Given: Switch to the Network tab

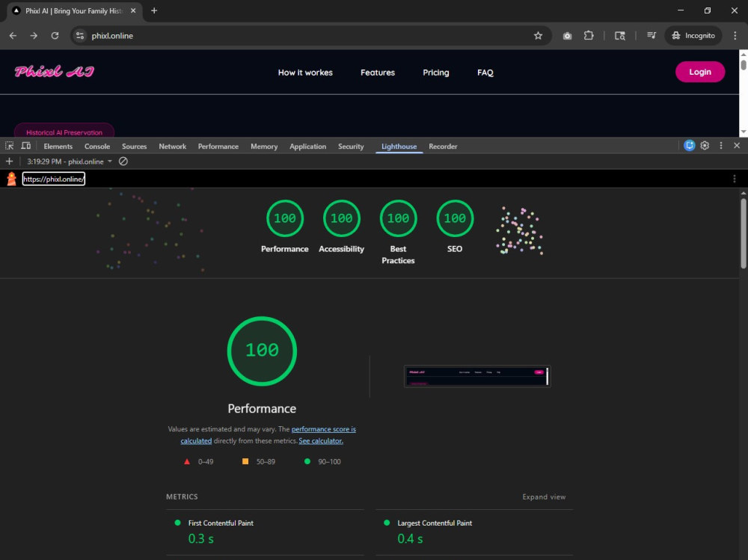Looking at the screenshot, I should (x=172, y=147).
